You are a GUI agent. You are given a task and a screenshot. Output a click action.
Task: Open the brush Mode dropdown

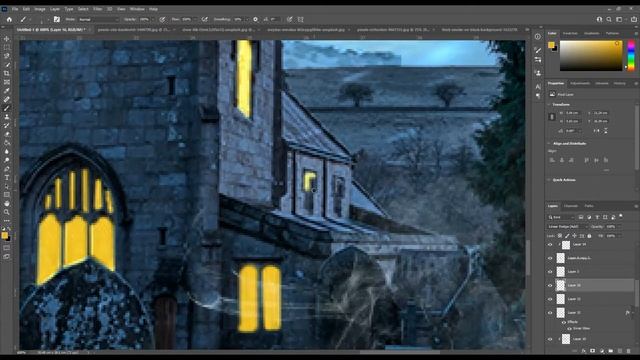pyautogui.click(x=98, y=19)
